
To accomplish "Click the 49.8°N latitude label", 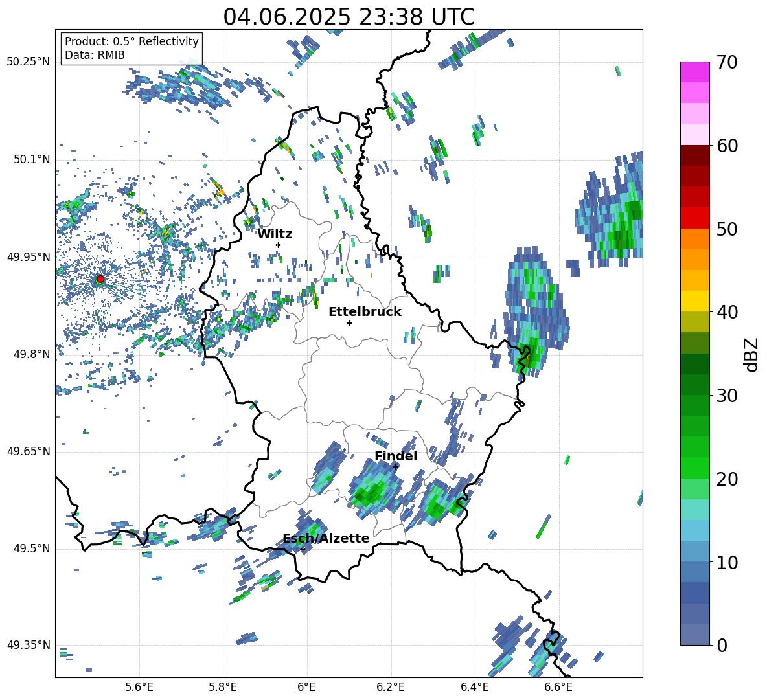I will click(x=32, y=354).
